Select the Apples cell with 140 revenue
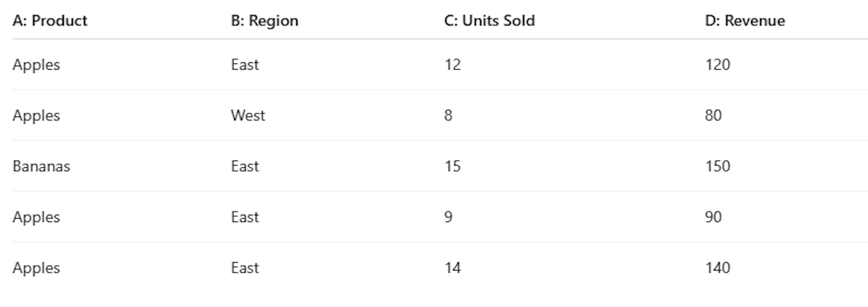 tap(36, 268)
